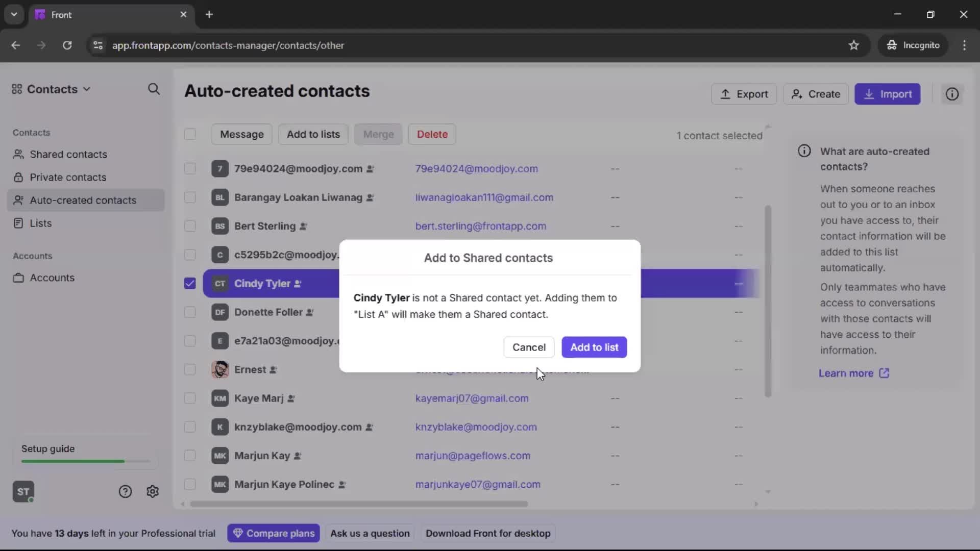Click the info icon next to Import
The height and width of the screenshot is (551, 980).
point(952,94)
